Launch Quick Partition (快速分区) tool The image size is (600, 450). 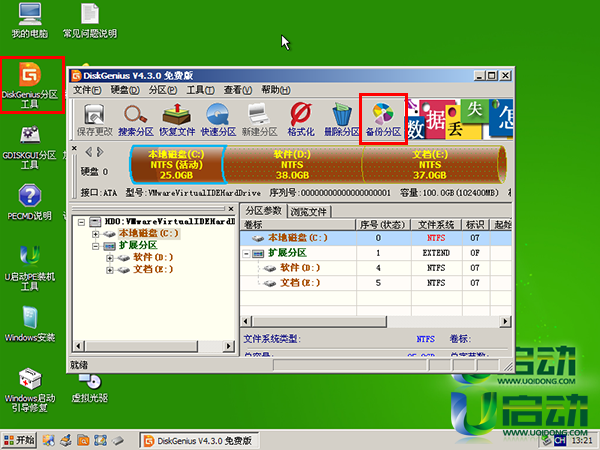point(218,120)
